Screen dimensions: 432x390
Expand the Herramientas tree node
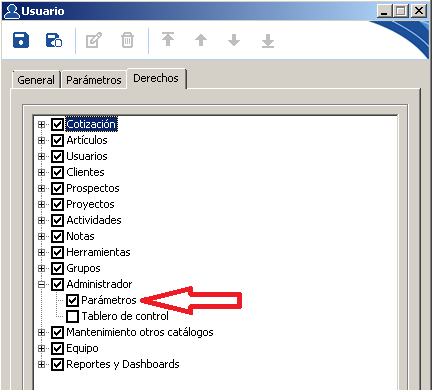tap(41, 252)
